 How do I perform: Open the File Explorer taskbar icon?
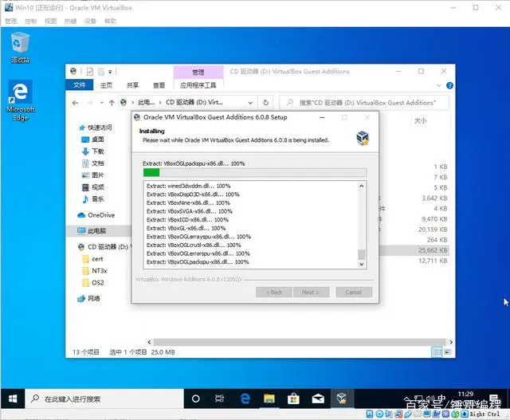pyautogui.click(x=269, y=398)
